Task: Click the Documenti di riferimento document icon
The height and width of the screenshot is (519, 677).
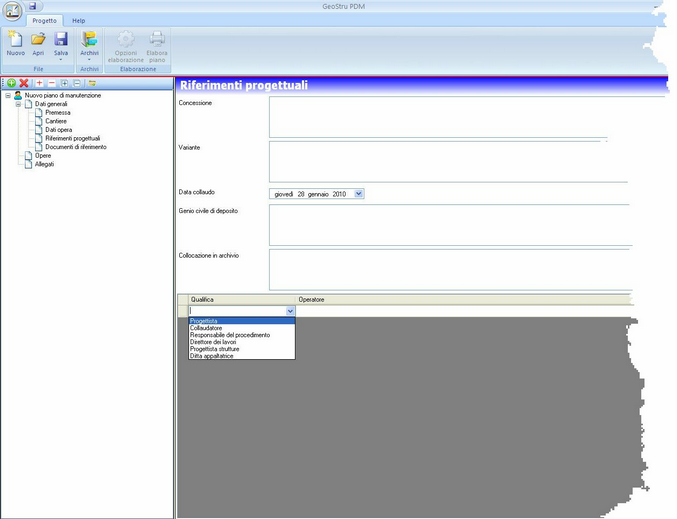Action: [39, 147]
